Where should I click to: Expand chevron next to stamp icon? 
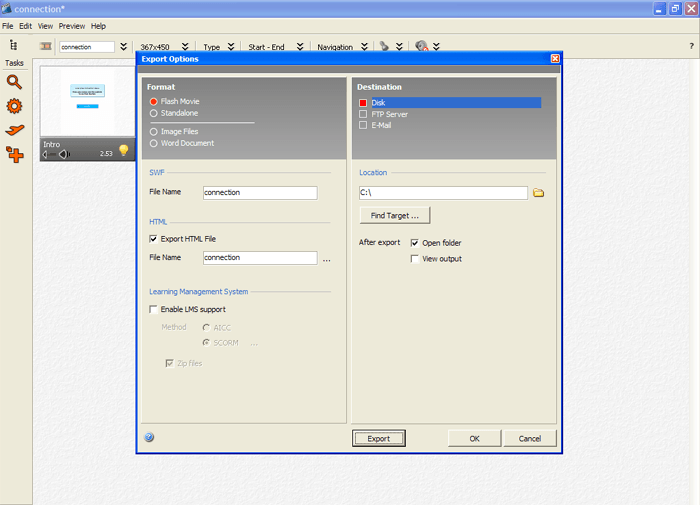coord(399,46)
